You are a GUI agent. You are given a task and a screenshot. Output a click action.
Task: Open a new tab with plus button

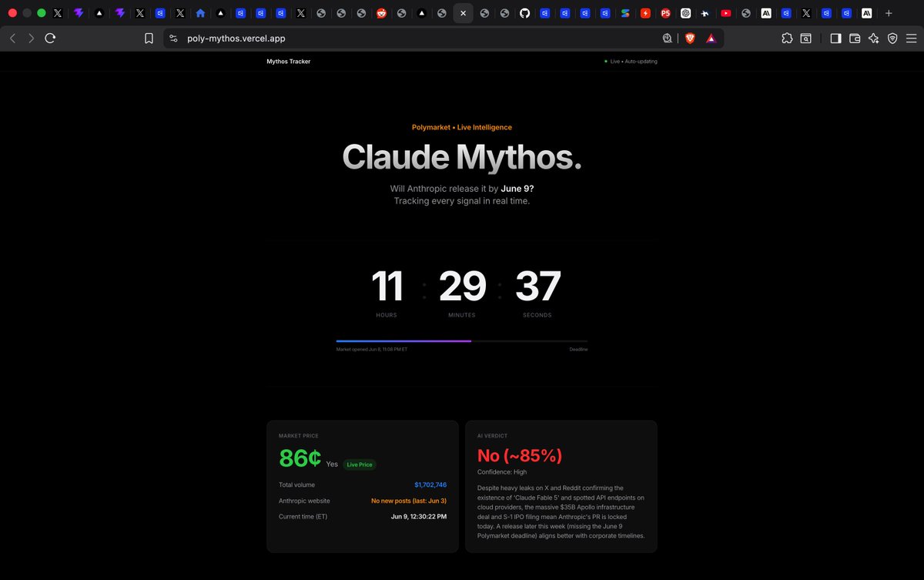889,13
